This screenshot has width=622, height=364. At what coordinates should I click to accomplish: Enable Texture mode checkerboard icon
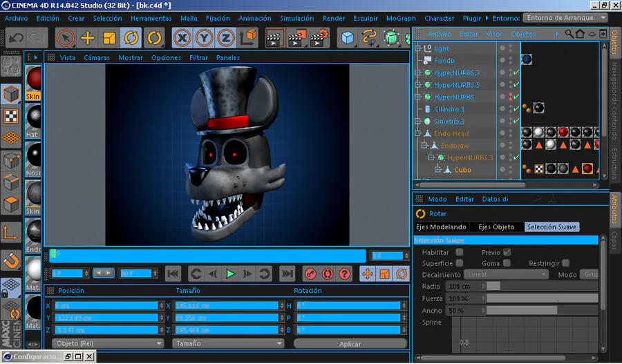point(11,116)
